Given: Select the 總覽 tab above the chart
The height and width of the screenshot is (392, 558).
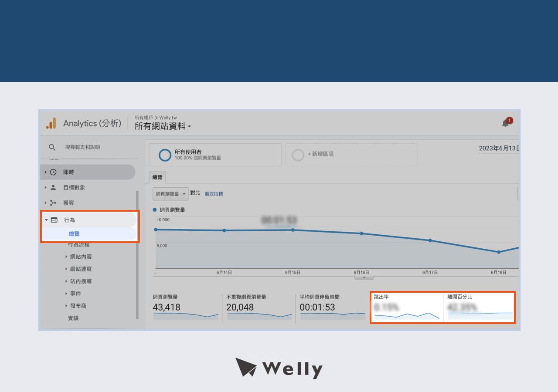Looking at the screenshot, I should coord(157,177).
